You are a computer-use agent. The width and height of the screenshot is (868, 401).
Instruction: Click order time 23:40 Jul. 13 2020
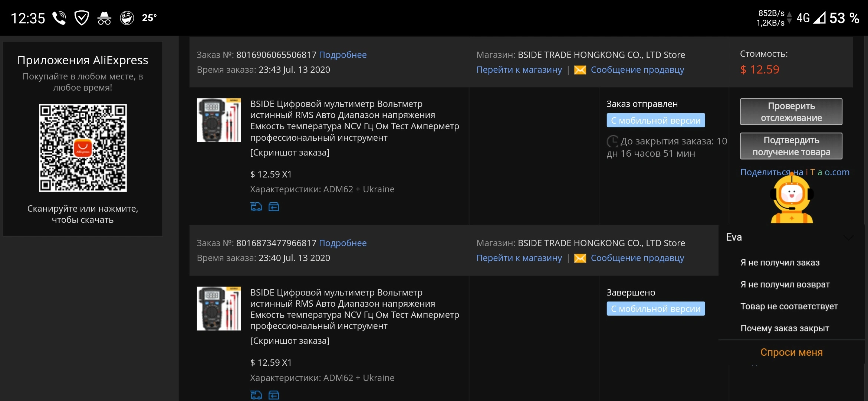[x=294, y=258]
